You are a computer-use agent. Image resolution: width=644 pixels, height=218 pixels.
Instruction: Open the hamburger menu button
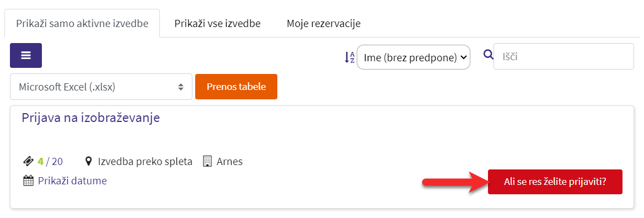coord(26,56)
